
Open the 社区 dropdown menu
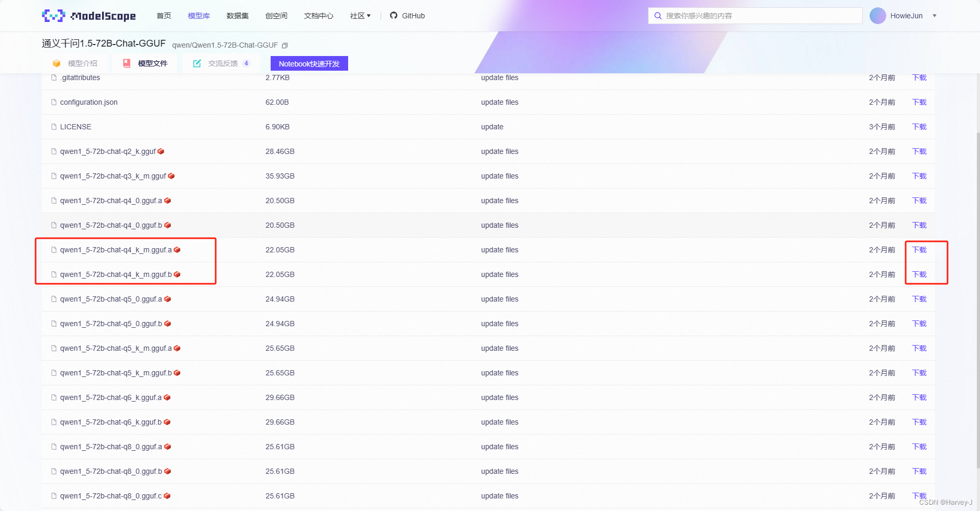click(360, 16)
